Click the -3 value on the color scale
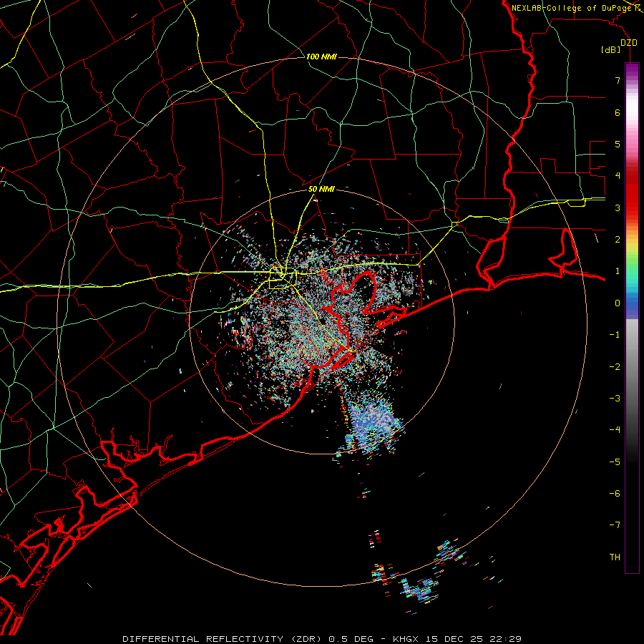 tap(615, 399)
